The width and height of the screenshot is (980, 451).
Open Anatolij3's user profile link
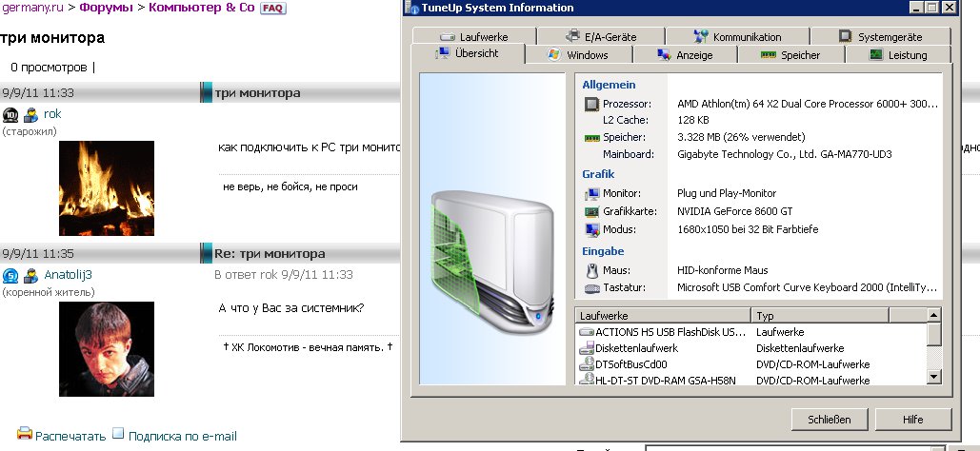click(x=69, y=275)
